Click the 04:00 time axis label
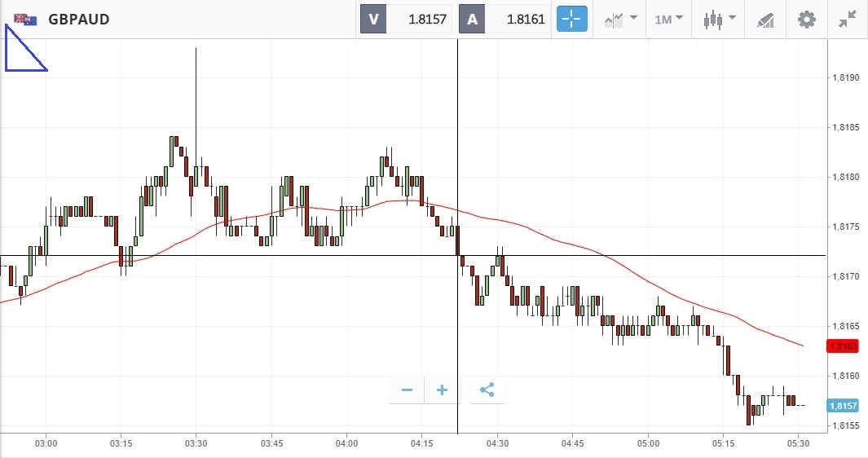 346,443
